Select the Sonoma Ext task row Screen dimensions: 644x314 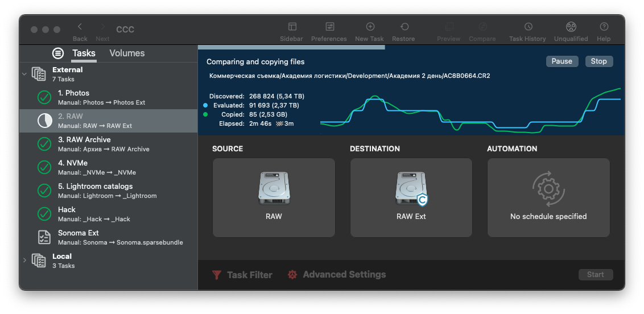109,237
